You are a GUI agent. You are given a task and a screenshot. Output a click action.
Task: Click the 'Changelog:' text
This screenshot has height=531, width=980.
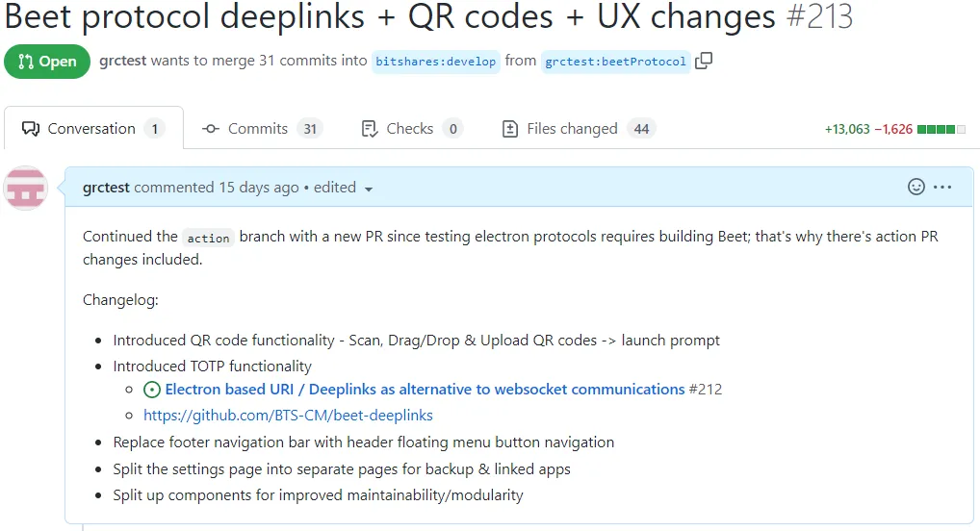[x=120, y=300]
